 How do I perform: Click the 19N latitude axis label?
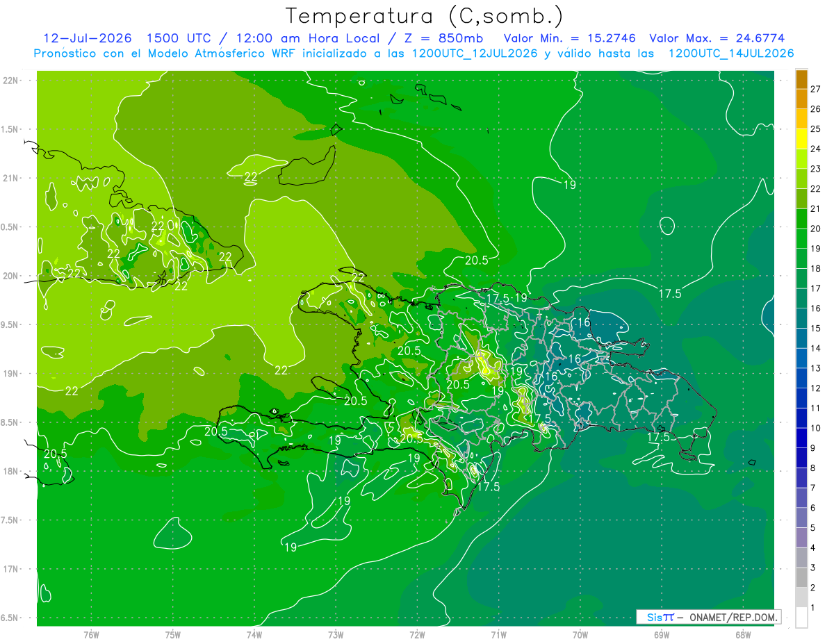click(x=12, y=373)
